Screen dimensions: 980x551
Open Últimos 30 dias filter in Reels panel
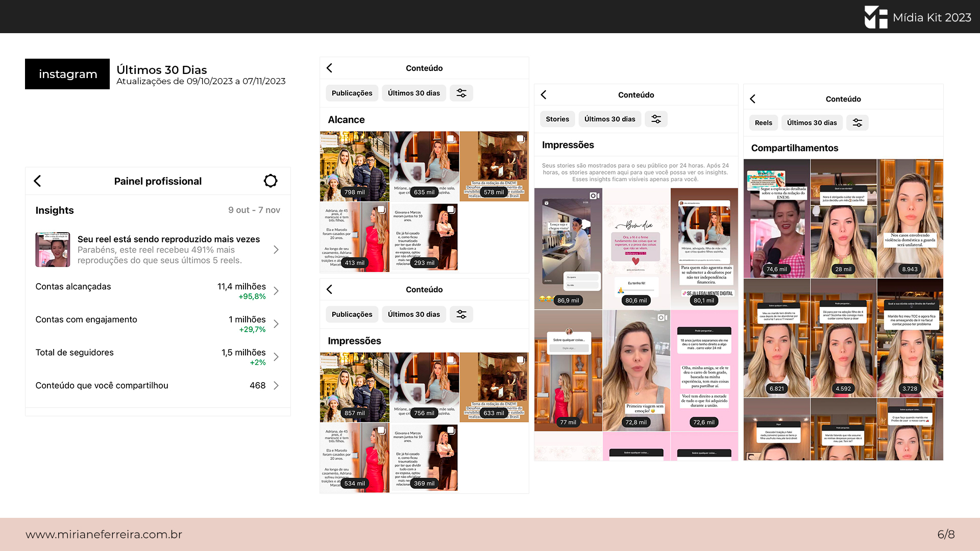(812, 122)
